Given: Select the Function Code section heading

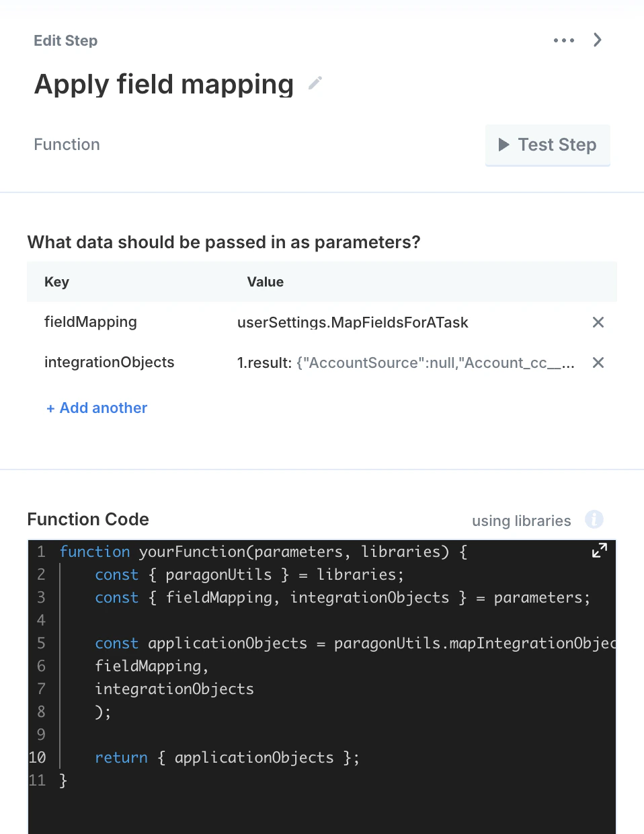Looking at the screenshot, I should tap(87, 519).
